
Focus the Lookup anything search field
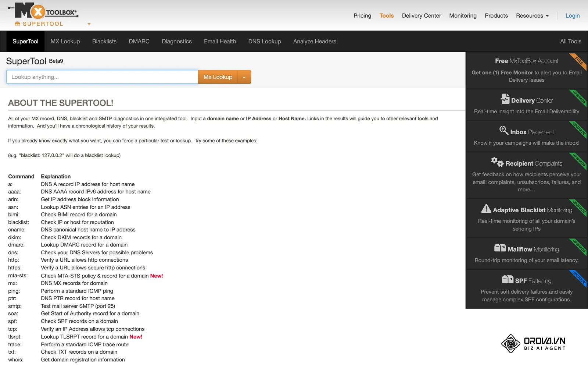[102, 77]
